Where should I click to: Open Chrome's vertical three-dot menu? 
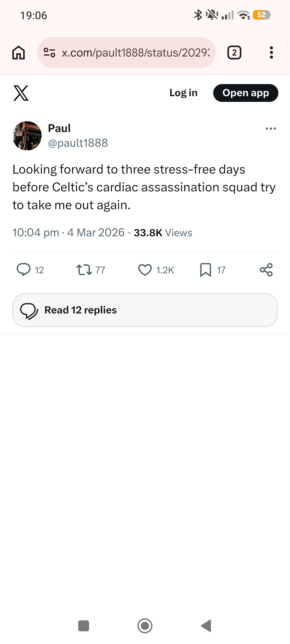pyautogui.click(x=271, y=53)
